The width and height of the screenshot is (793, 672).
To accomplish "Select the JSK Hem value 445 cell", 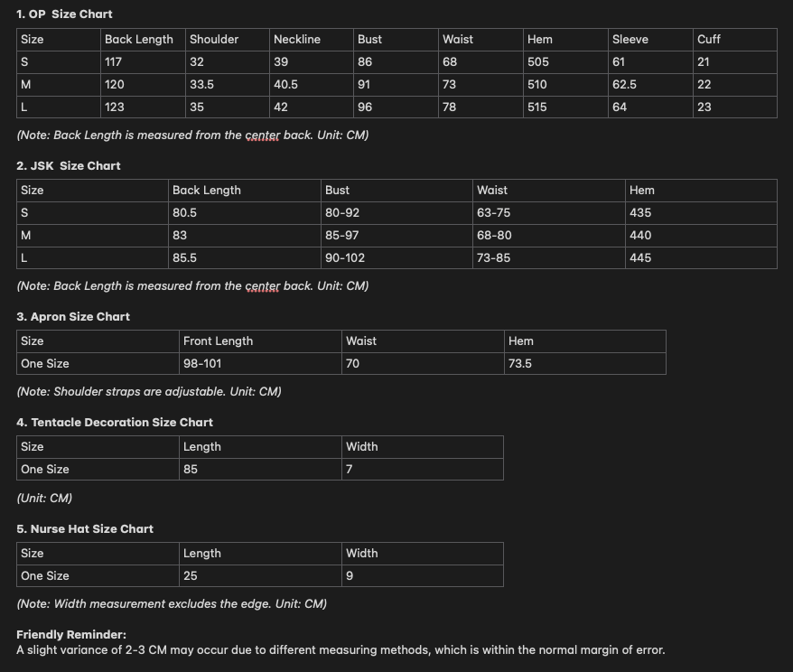I will 640,258.
